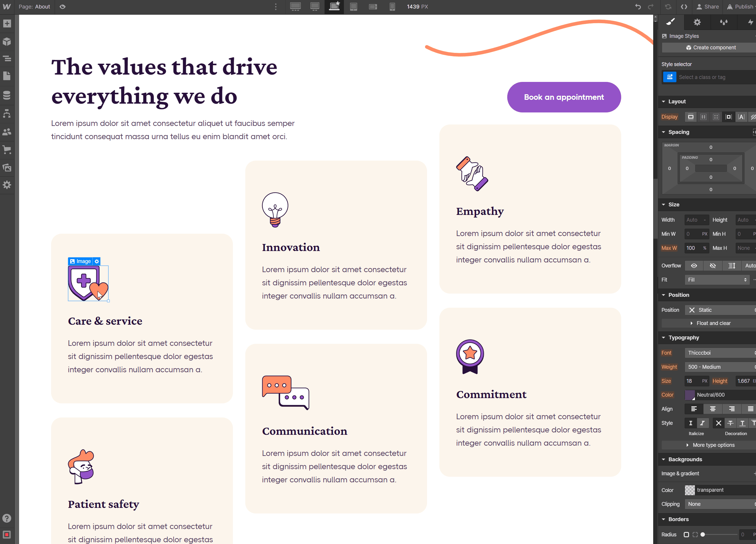Image resolution: width=756 pixels, height=544 pixels.
Task: Set display to grid
Action: point(716,117)
